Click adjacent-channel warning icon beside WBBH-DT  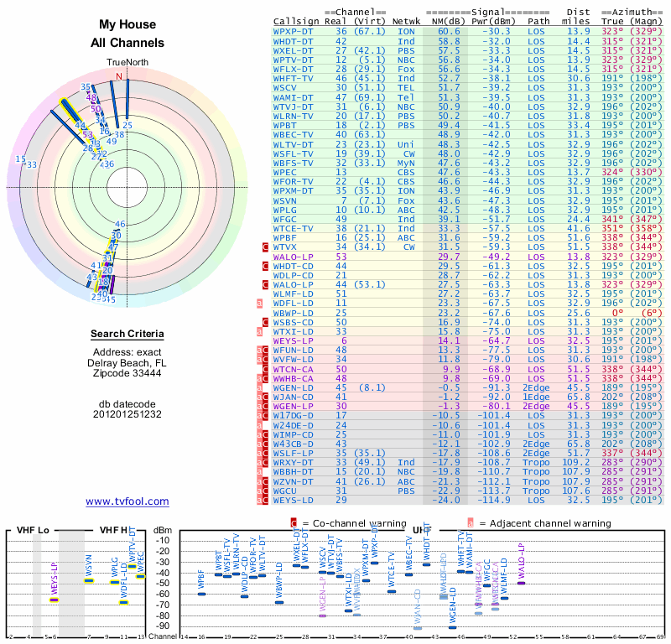259,472
